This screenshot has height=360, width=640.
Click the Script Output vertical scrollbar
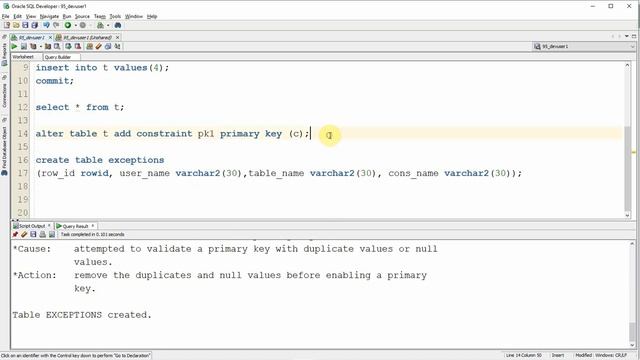point(632,294)
